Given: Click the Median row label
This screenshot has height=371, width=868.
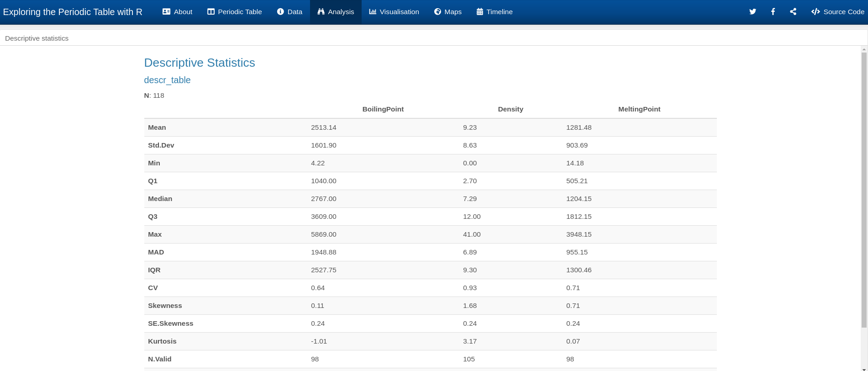Looking at the screenshot, I should [x=160, y=199].
